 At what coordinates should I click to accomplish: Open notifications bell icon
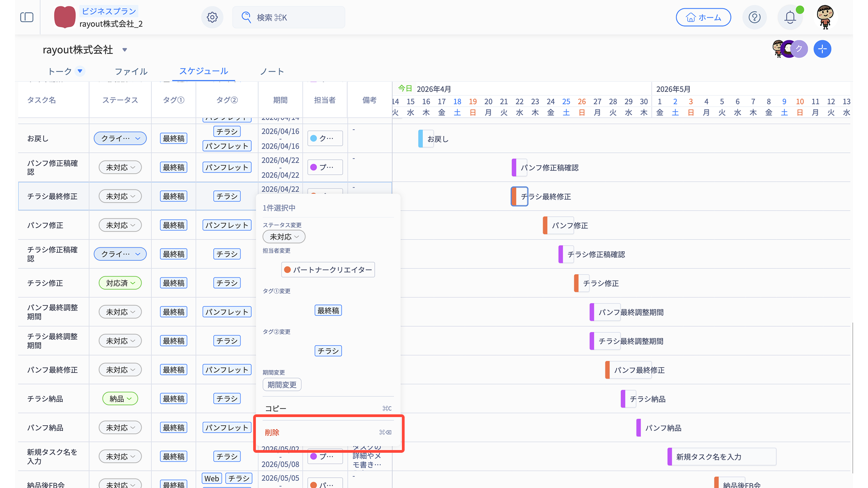[790, 17]
